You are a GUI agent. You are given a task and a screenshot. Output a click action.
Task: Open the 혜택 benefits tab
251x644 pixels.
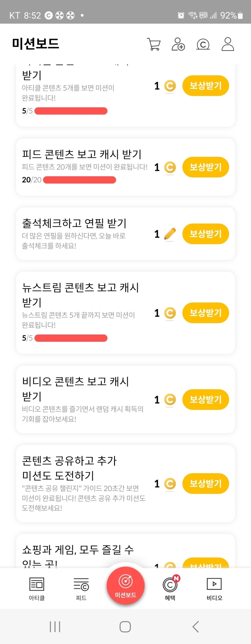click(x=170, y=589)
